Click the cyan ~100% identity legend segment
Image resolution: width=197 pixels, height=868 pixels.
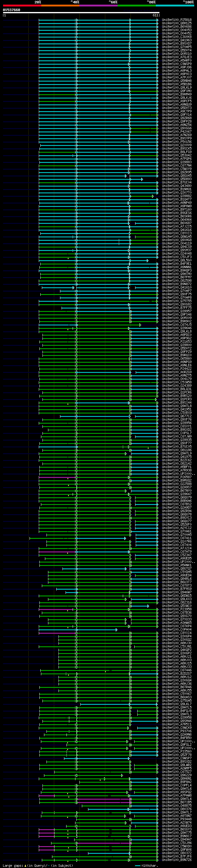point(175,6)
